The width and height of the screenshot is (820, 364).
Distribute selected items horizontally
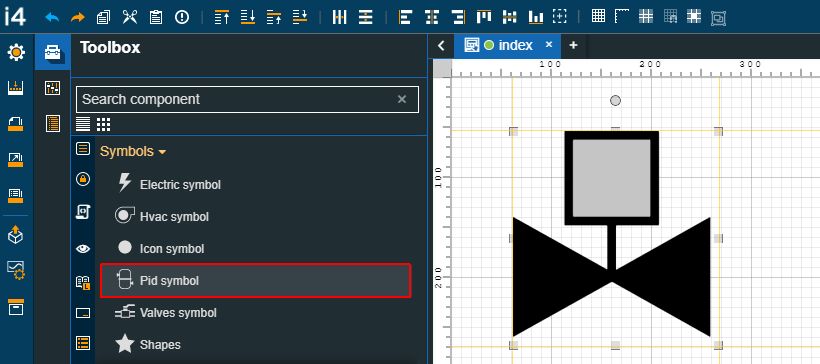click(339, 17)
